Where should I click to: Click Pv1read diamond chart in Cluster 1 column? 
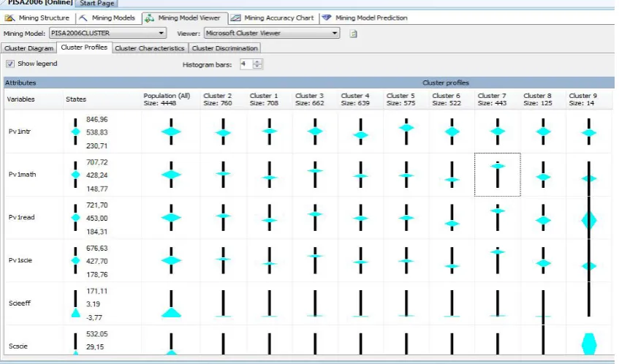(269, 218)
